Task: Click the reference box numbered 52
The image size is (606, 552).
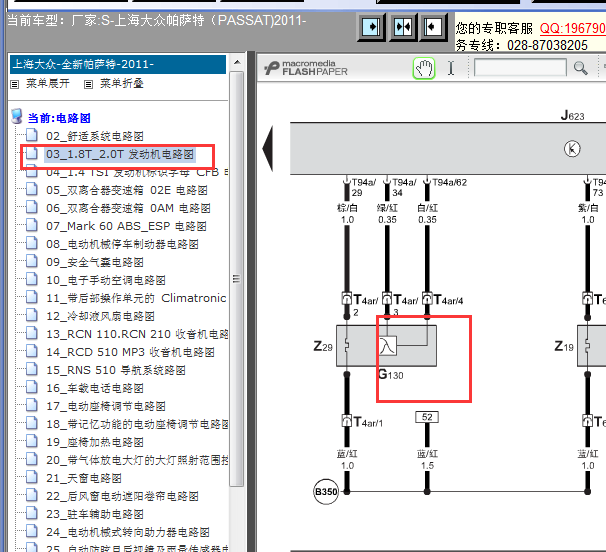Action: coord(427,417)
